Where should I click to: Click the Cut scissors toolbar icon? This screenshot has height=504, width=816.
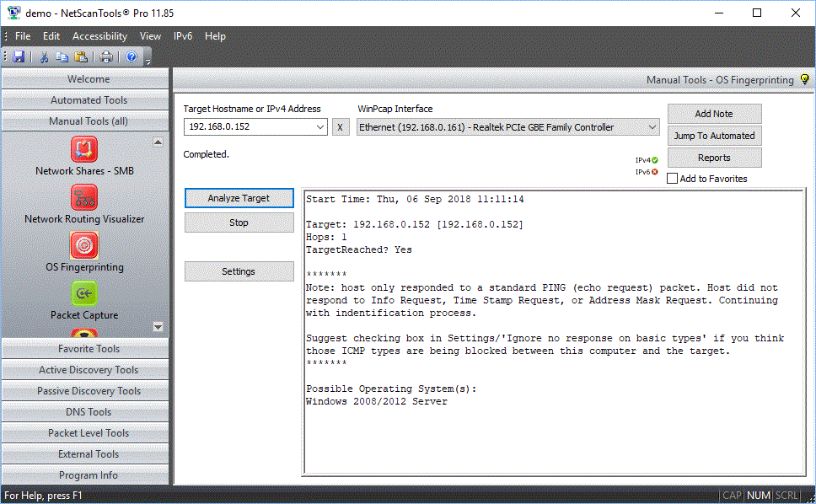coord(44,56)
